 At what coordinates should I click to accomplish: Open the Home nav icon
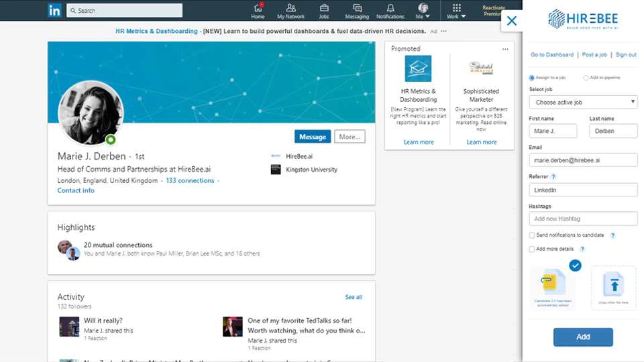(x=258, y=11)
